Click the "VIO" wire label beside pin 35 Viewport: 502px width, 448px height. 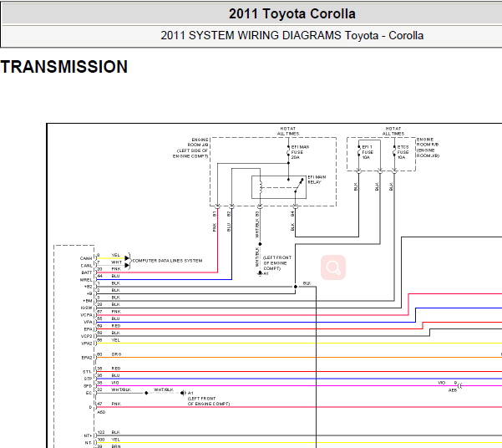(115, 383)
